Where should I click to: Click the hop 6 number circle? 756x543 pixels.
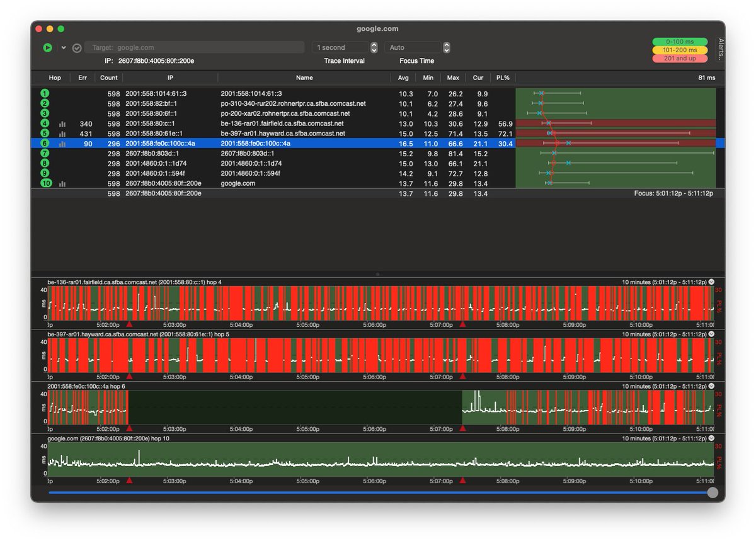pyautogui.click(x=45, y=144)
